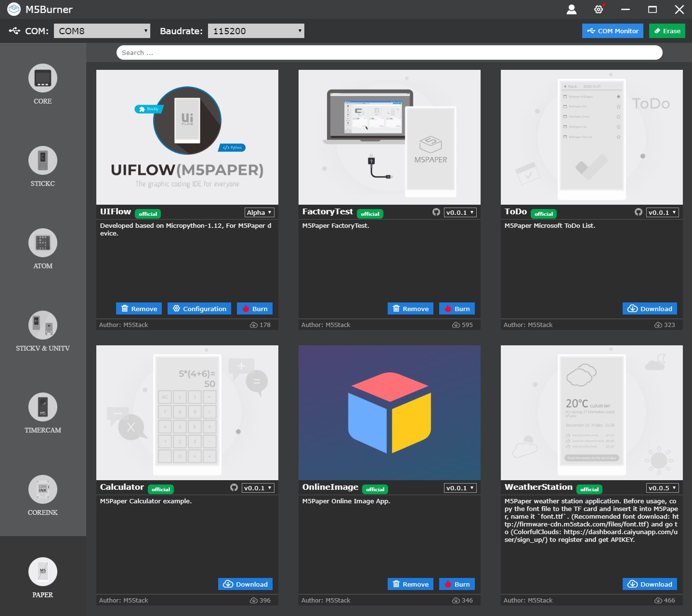
Task: Click 'M5Paper Calculator example.' description
Action: pos(146,501)
